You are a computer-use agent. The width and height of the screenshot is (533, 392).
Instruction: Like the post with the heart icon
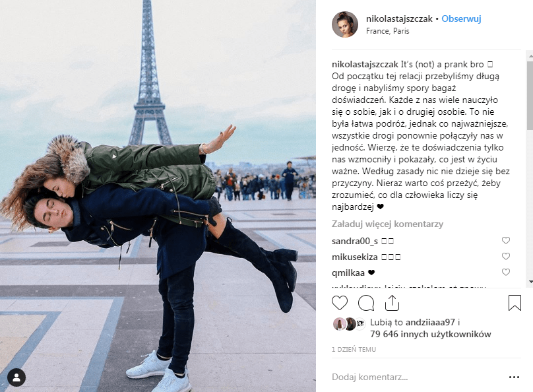340,303
